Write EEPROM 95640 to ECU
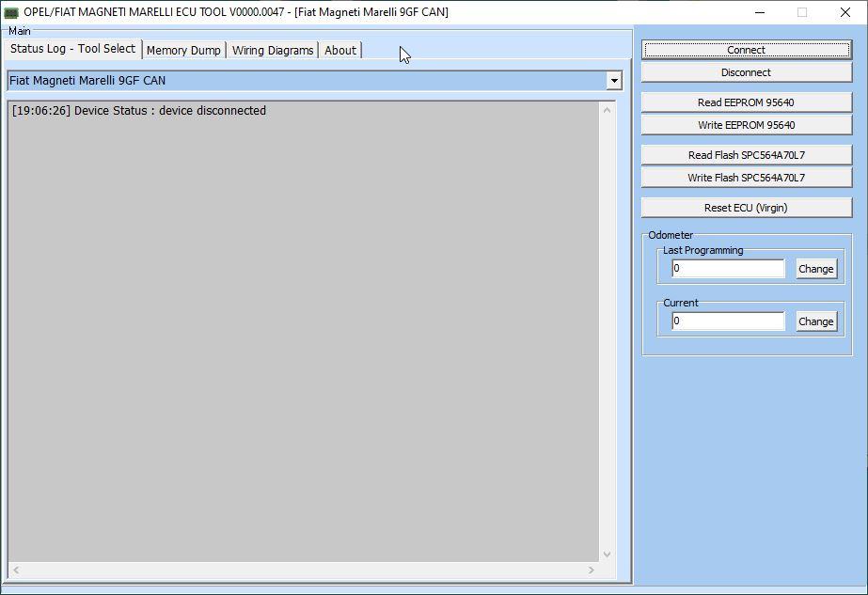 [x=746, y=125]
